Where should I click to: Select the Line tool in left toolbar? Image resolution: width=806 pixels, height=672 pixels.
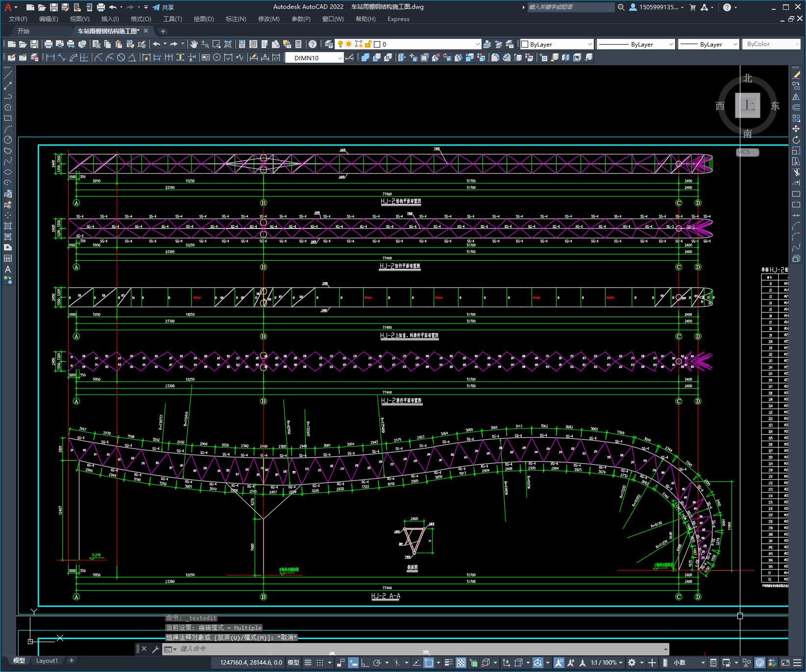pos(8,75)
